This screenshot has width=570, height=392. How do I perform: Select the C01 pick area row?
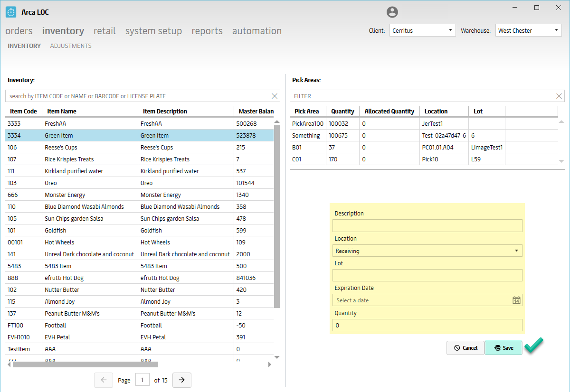pos(424,159)
